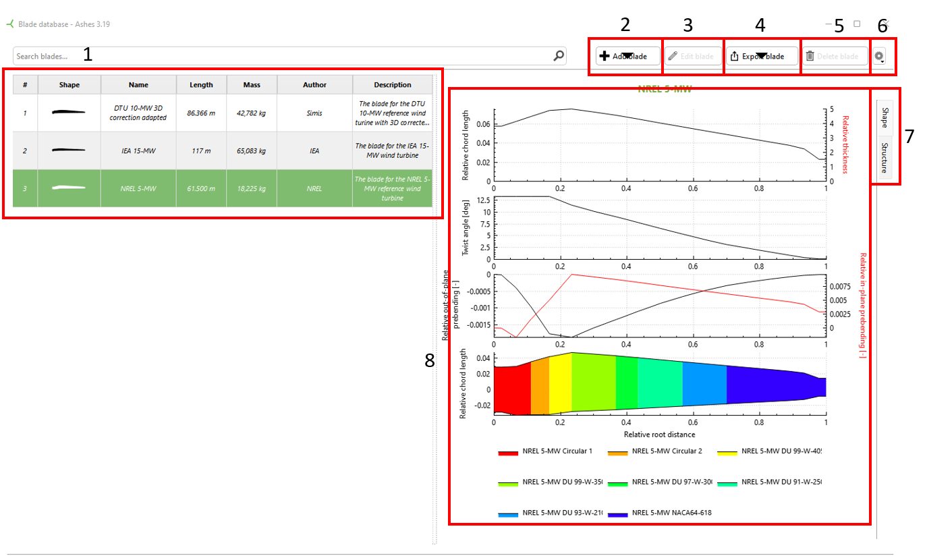Click the 'NREL 5-MW NACA64-618' legend label

pos(671,513)
